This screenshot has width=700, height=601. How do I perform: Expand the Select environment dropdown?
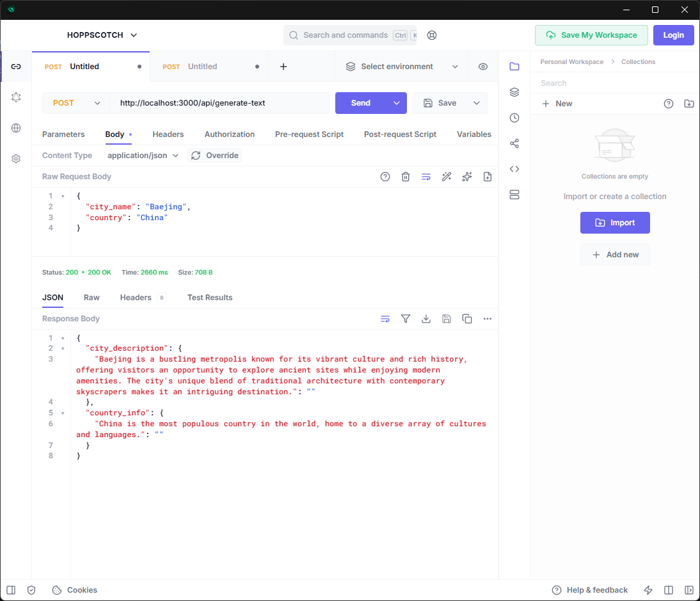pos(402,67)
